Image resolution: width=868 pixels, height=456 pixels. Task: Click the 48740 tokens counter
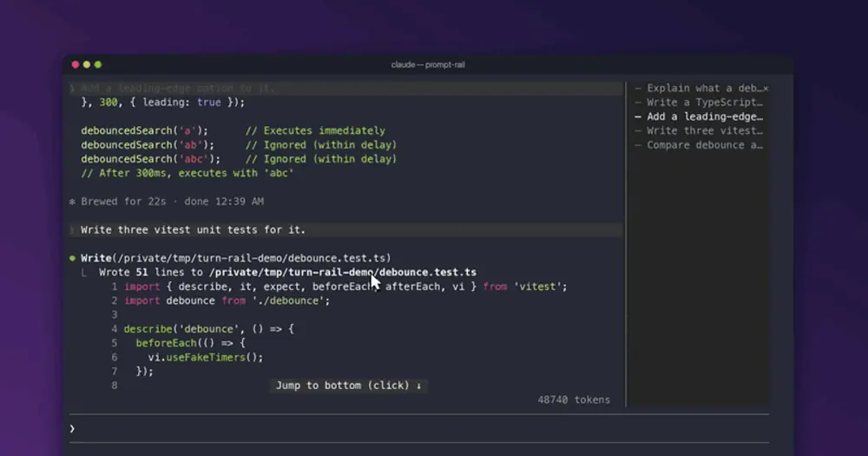click(x=574, y=400)
